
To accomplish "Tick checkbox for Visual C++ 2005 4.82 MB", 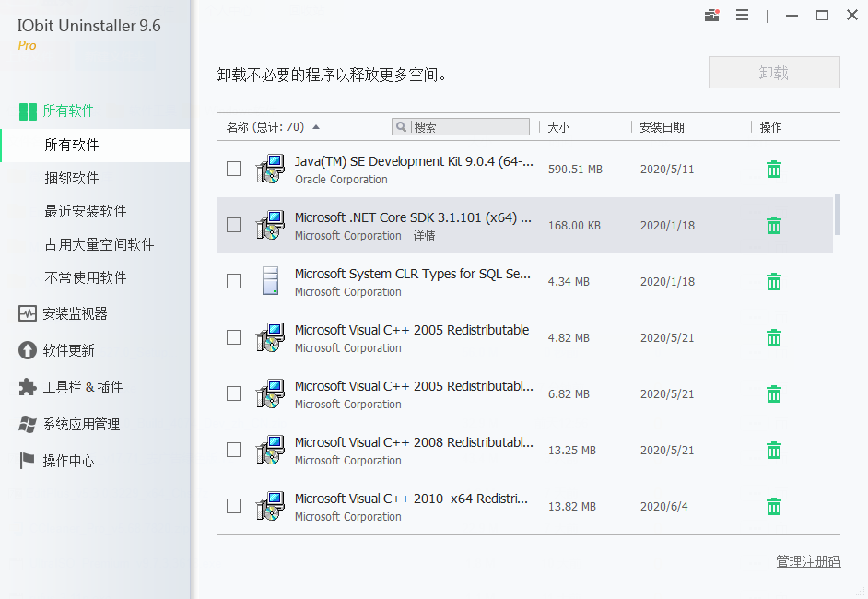I will click(x=234, y=337).
